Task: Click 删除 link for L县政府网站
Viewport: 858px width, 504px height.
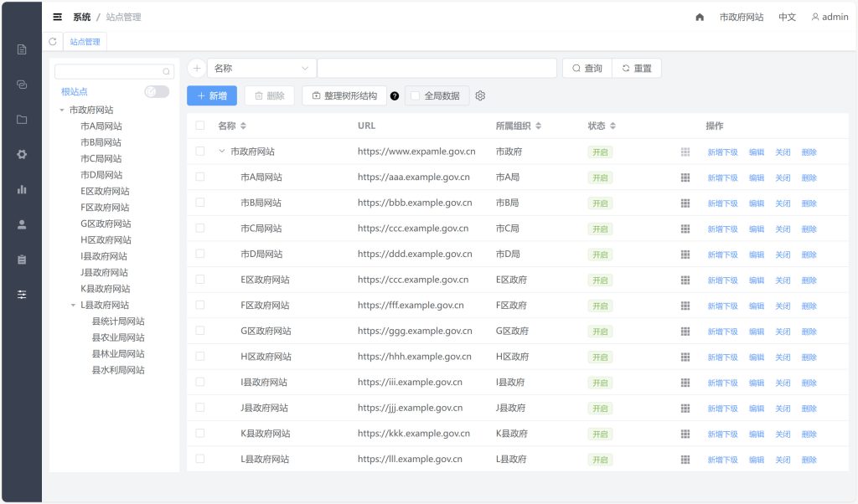Action: [x=809, y=460]
